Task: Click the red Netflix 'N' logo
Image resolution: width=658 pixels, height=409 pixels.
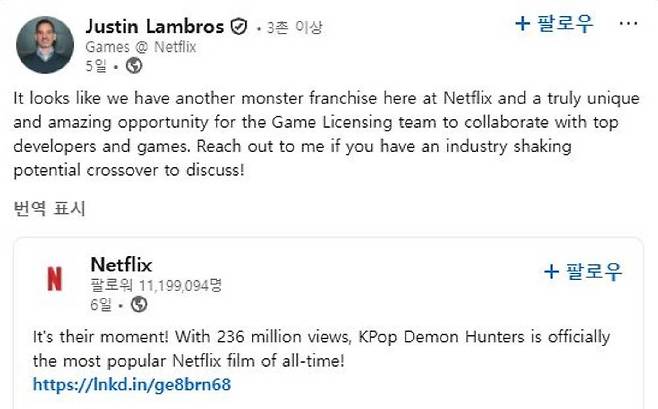Action: [x=54, y=279]
